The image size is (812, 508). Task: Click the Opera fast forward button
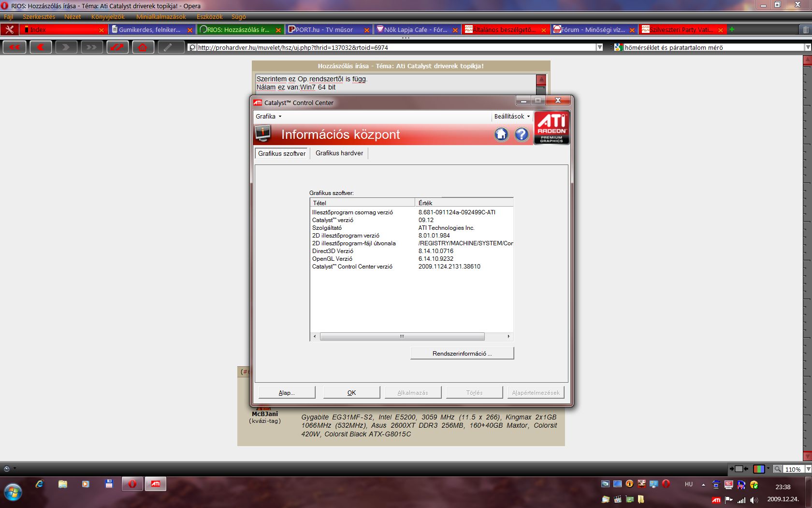[x=91, y=47]
